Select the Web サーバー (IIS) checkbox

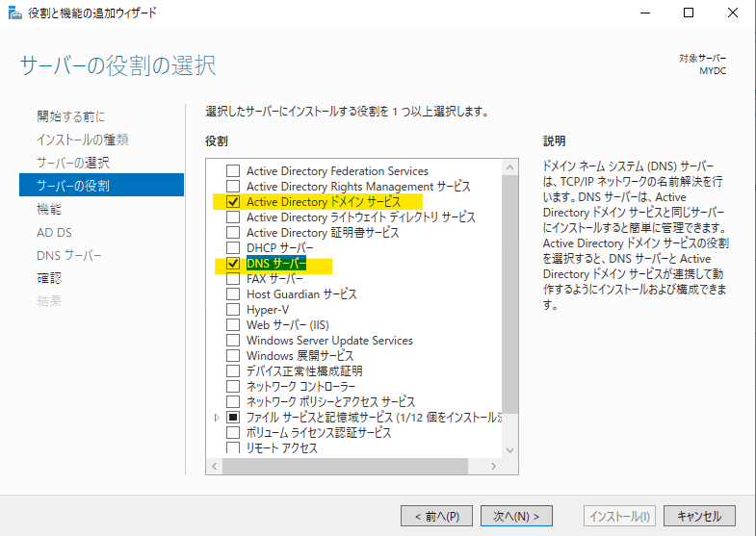click(232, 325)
